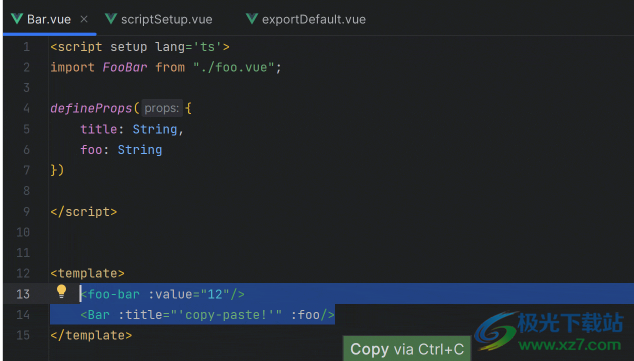Viewport: 634px width, 361px height.
Task: Click the Vue icon on exportDefault.vue tab
Action: coord(251,19)
